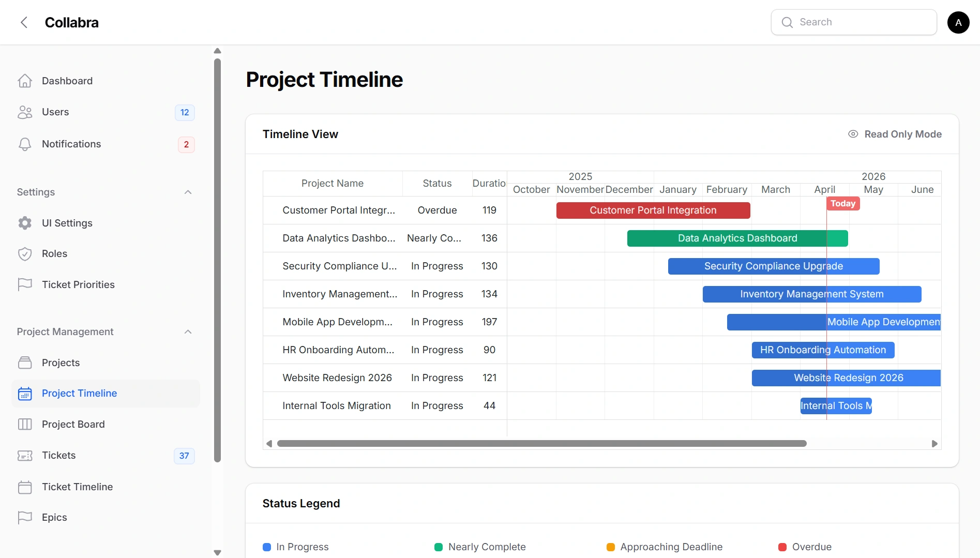Click the Duration column header
The image size is (980, 558).
(x=489, y=184)
